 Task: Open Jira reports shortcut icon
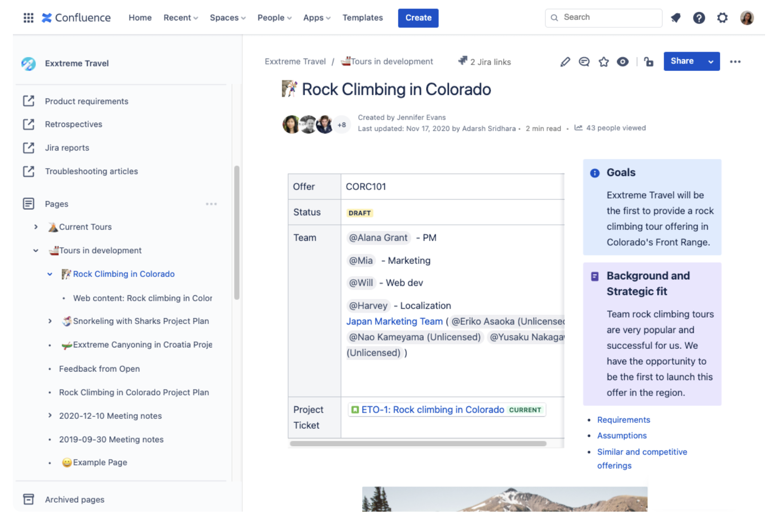click(x=29, y=147)
